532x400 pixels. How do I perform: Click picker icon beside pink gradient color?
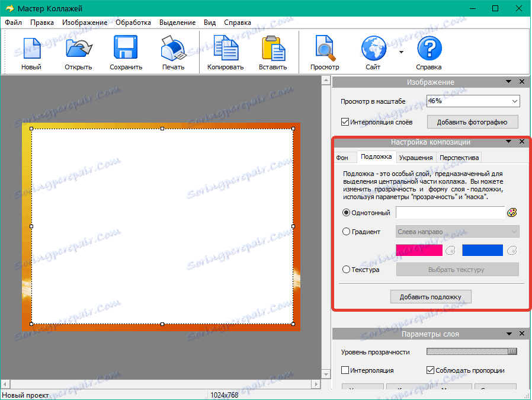pyautogui.click(x=450, y=251)
